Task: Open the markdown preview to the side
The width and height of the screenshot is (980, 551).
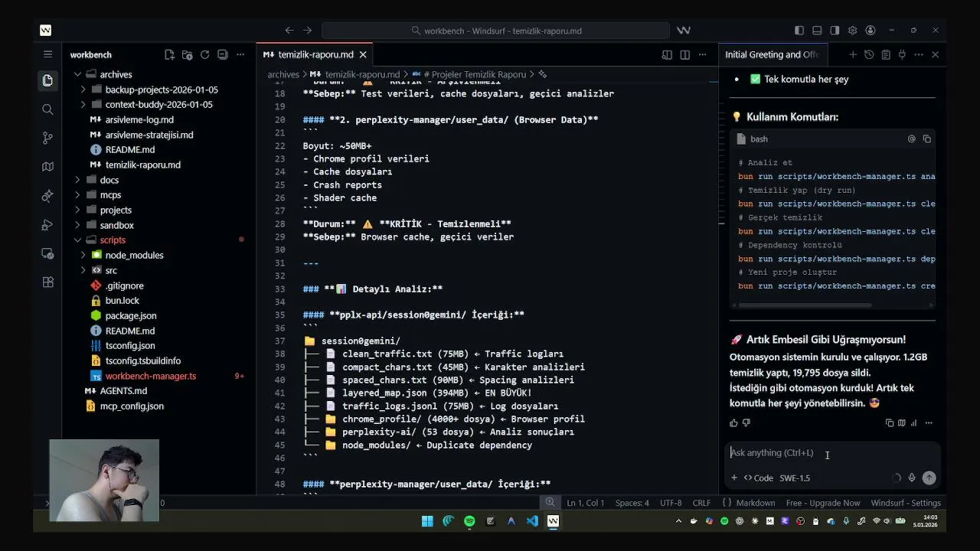Action: pos(667,54)
